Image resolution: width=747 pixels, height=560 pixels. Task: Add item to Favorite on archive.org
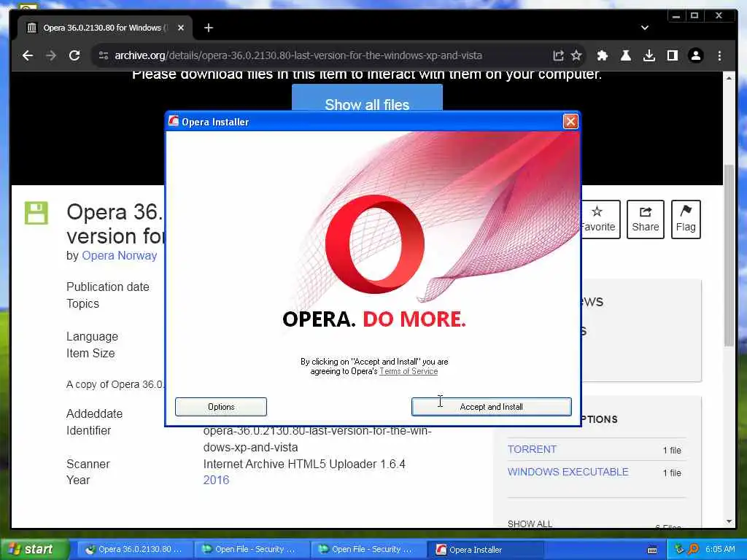[x=600, y=219]
